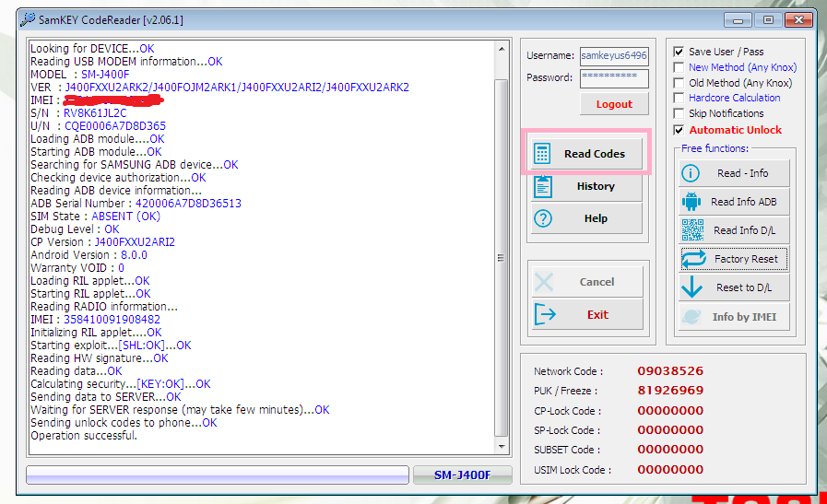Viewport: 827px width, 504px height.
Task: Click the Read - Info button label
Action: click(x=742, y=173)
